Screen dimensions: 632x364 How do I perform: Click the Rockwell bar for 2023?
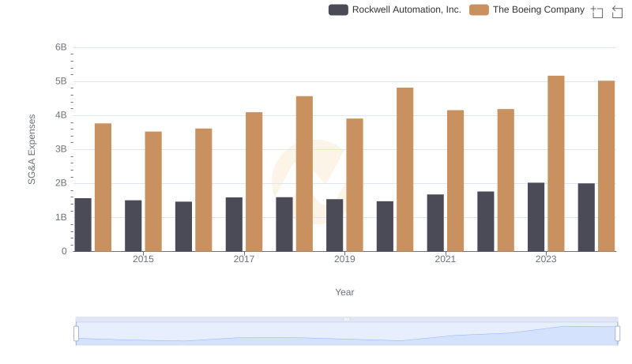pyautogui.click(x=536, y=217)
